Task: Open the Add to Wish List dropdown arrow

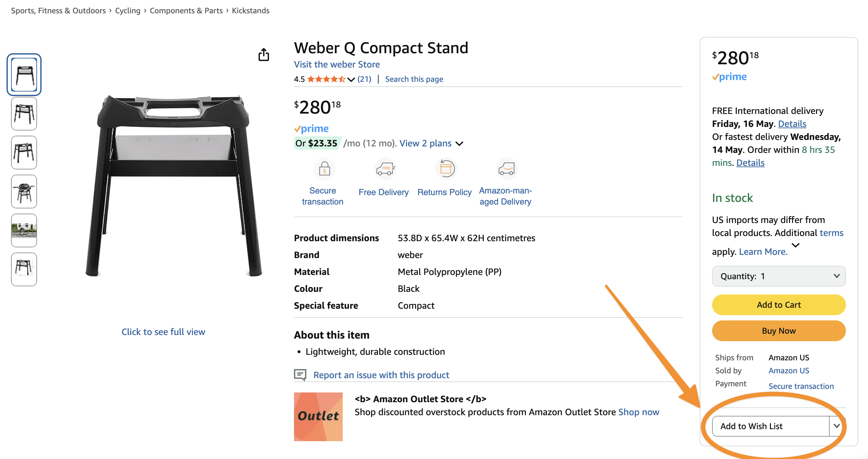Action: coord(836,426)
